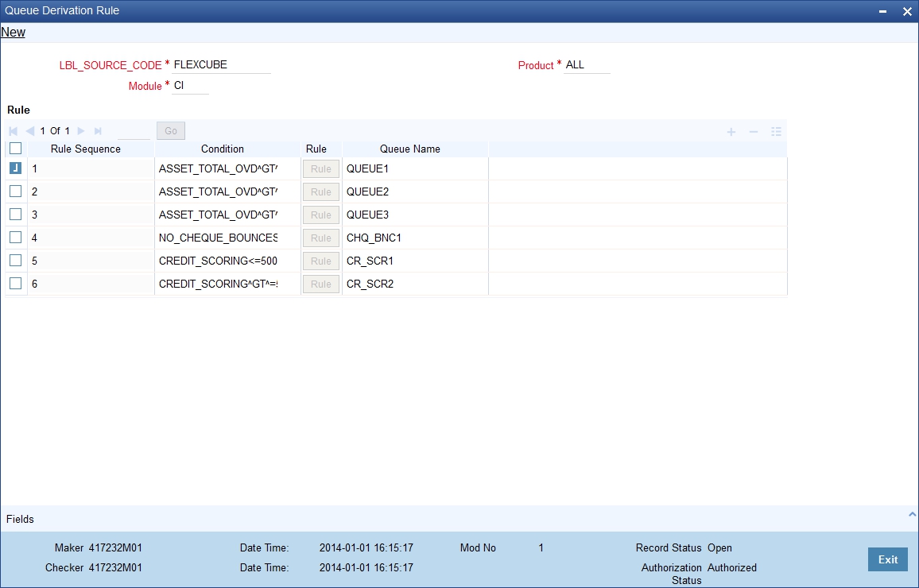The width and height of the screenshot is (919, 588).
Task: Click the Maker Date Time value
Action: tap(366, 548)
